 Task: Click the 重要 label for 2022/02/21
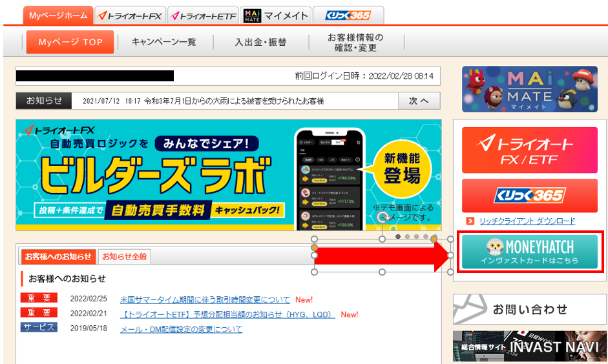click(39, 312)
